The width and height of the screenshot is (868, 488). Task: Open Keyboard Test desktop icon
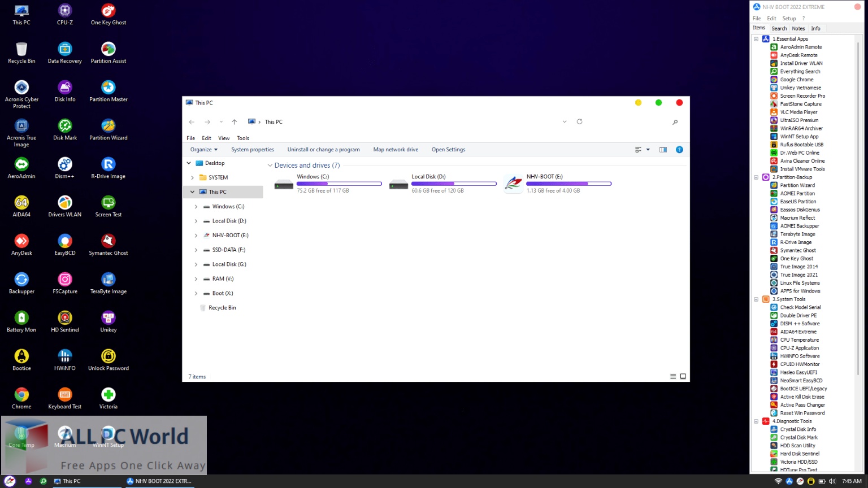(65, 399)
